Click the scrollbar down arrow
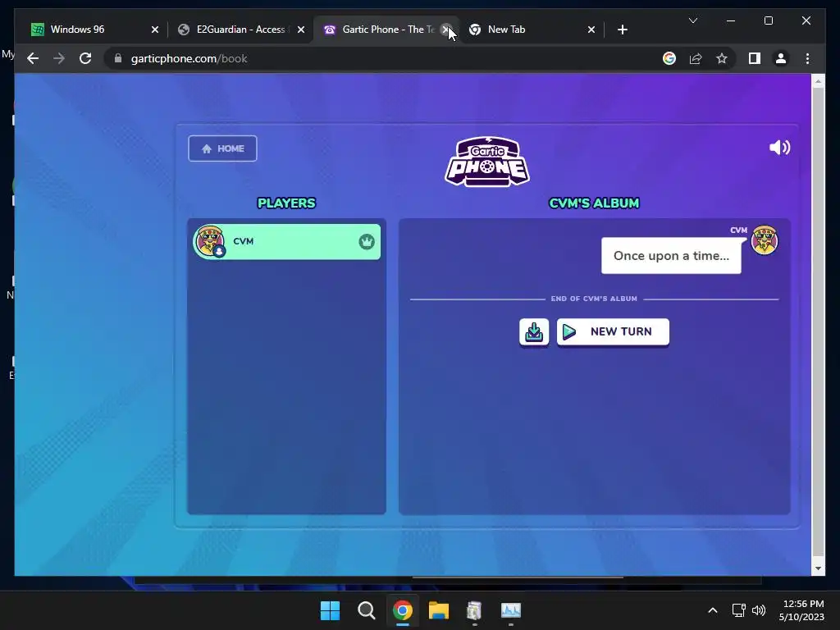 coord(818,568)
